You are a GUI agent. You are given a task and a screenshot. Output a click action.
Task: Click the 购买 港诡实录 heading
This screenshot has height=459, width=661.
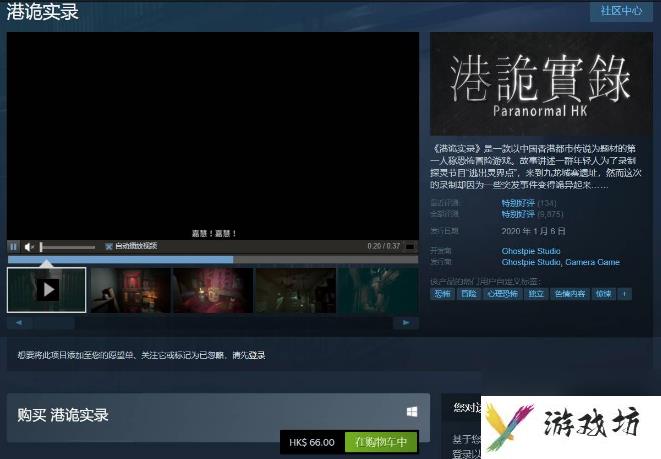click(63, 415)
